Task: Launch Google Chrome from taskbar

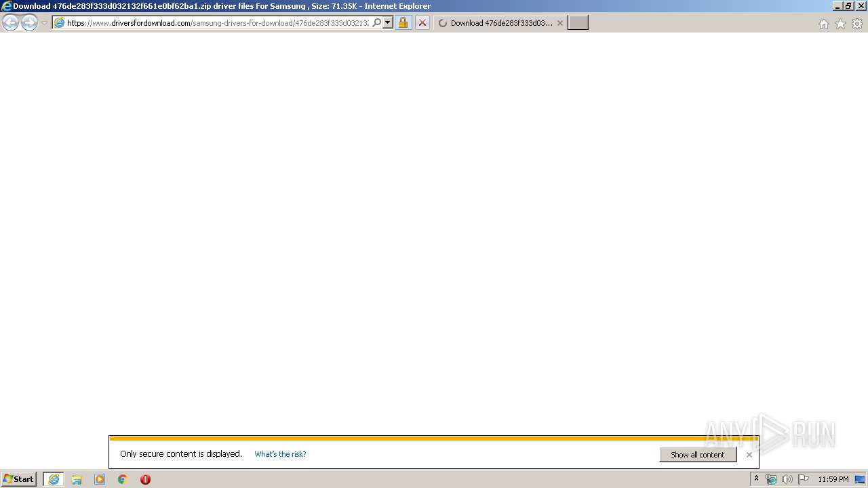Action: point(123,479)
